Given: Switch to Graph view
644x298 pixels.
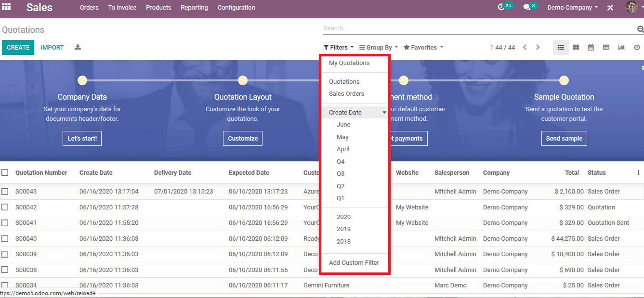Looking at the screenshot, I should 621,47.
